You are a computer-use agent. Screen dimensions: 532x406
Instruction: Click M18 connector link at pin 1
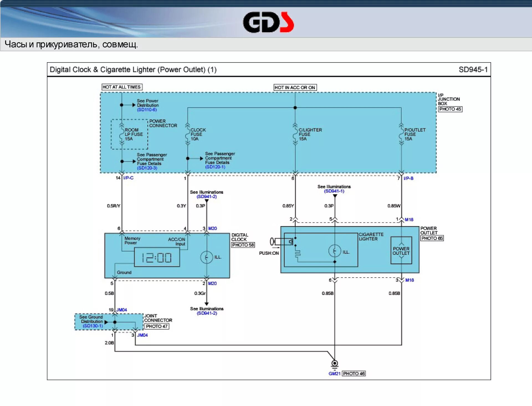409,219
